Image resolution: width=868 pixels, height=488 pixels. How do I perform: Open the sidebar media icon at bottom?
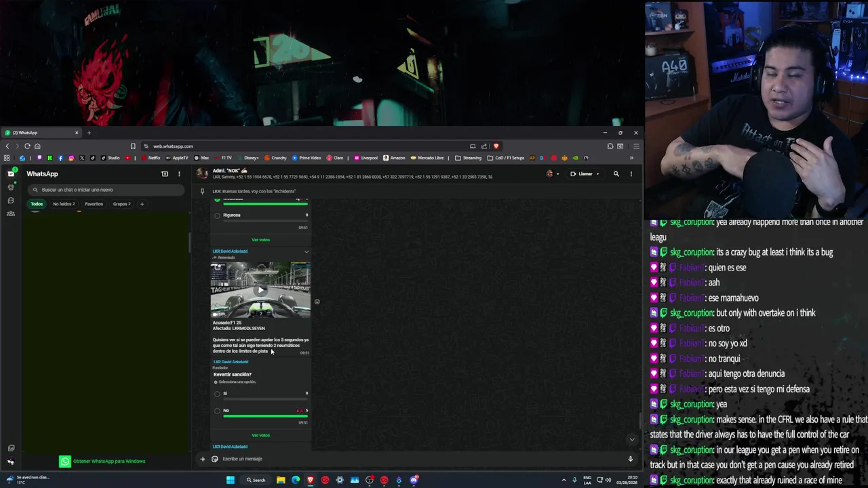click(11, 448)
